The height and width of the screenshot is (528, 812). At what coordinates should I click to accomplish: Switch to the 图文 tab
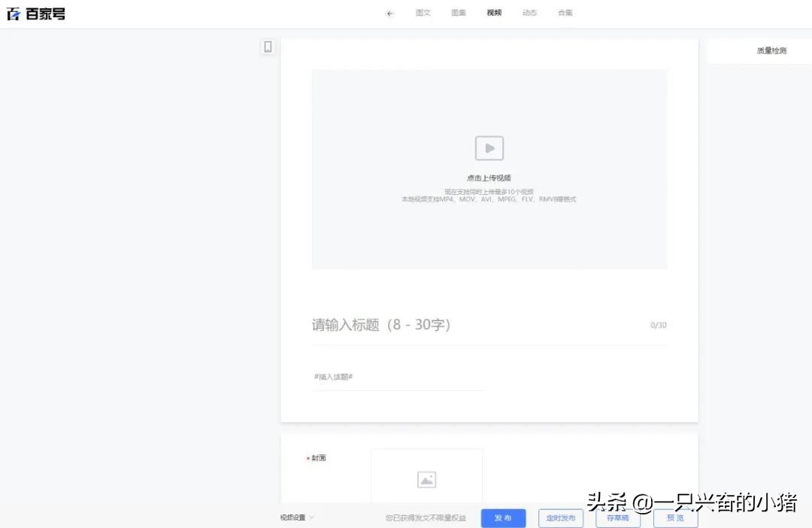point(423,13)
